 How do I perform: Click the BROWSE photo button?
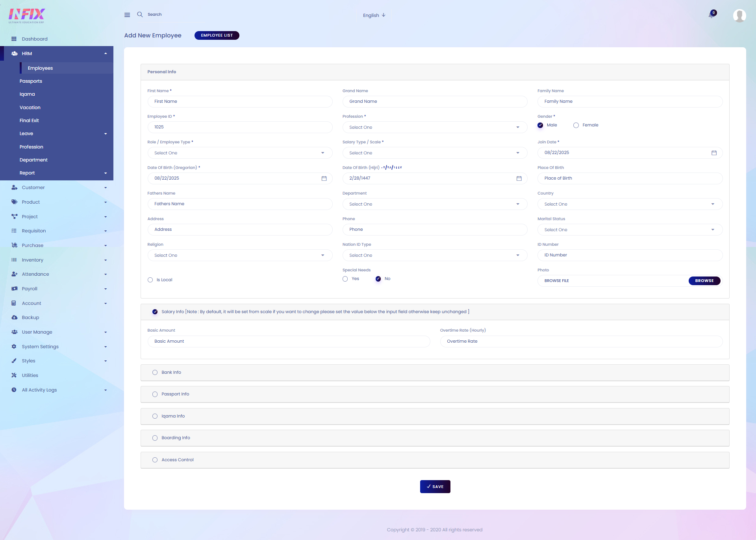click(704, 281)
